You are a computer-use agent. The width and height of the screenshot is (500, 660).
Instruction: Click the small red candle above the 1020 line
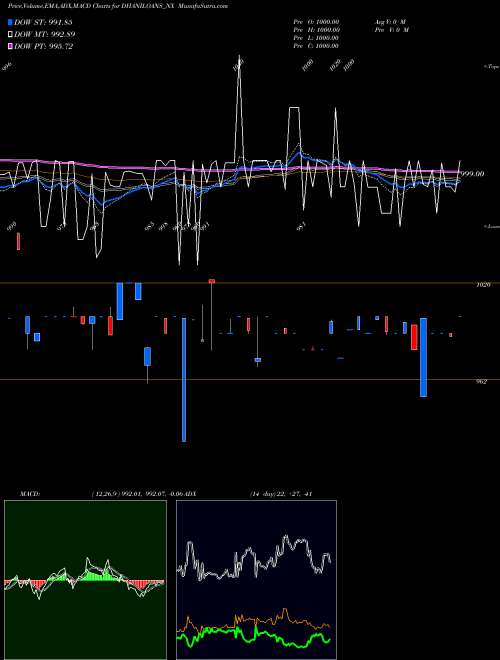(212, 281)
